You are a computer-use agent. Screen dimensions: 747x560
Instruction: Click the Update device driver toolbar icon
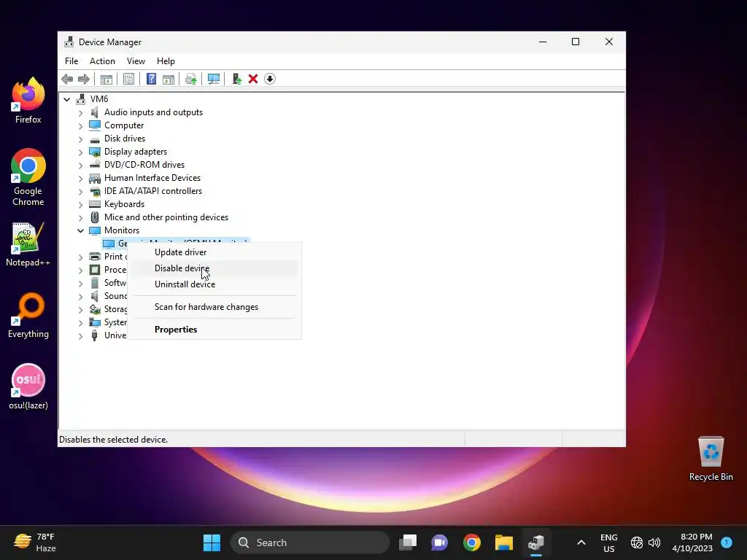coord(190,79)
